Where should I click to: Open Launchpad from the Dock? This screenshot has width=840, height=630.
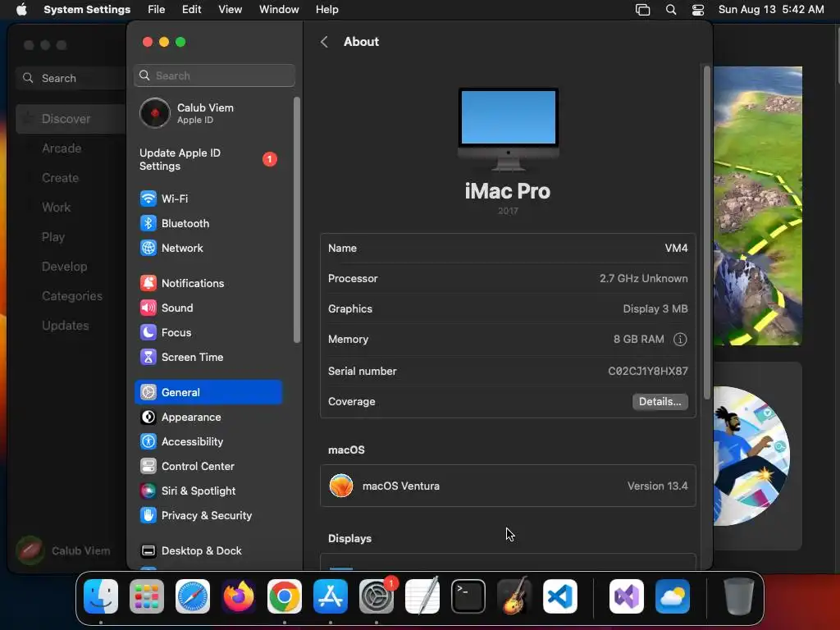coord(147,596)
